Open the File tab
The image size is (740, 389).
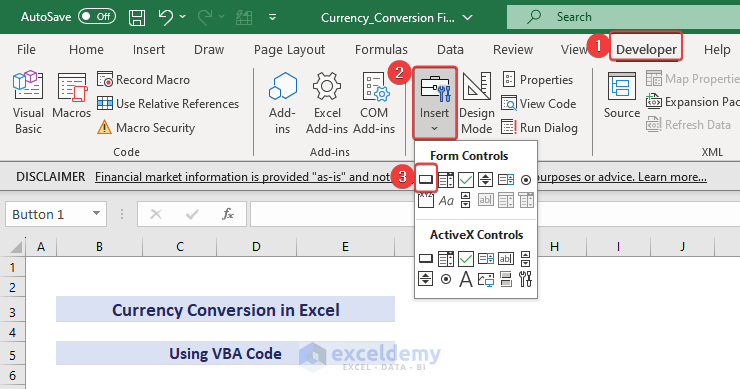click(x=26, y=50)
